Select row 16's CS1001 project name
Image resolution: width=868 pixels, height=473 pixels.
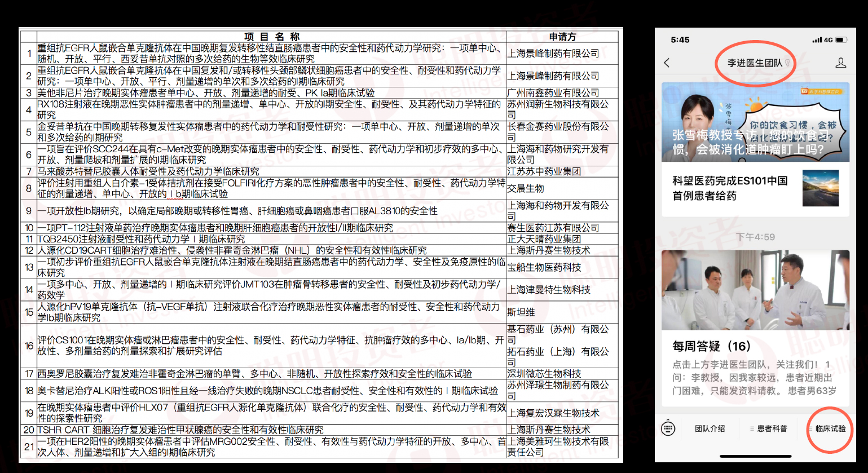pos(272,346)
